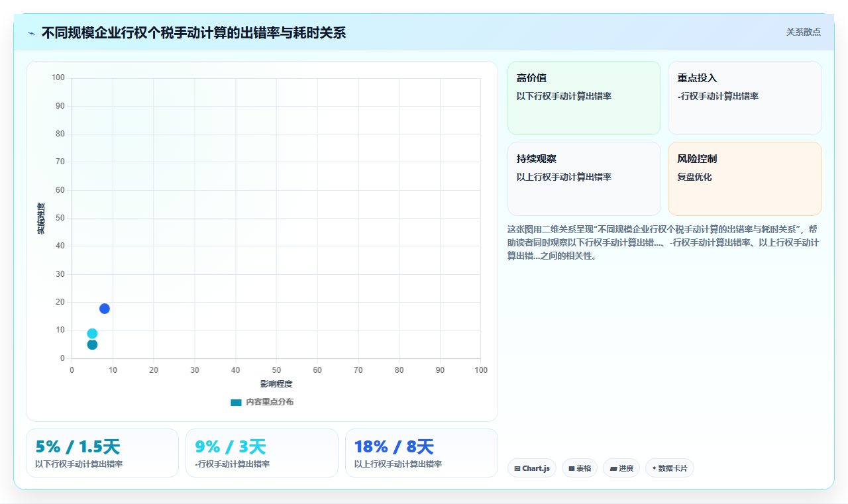Click the 表格 tag chip

point(580,468)
